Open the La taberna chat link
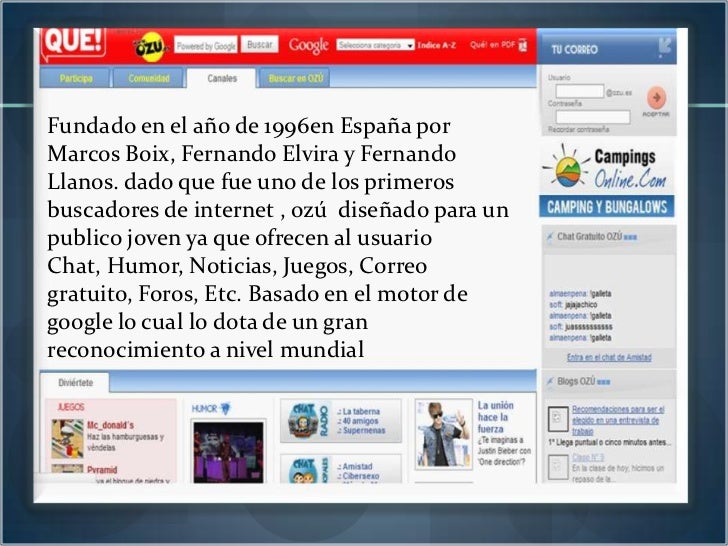The image size is (728, 546). tap(361, 411)
